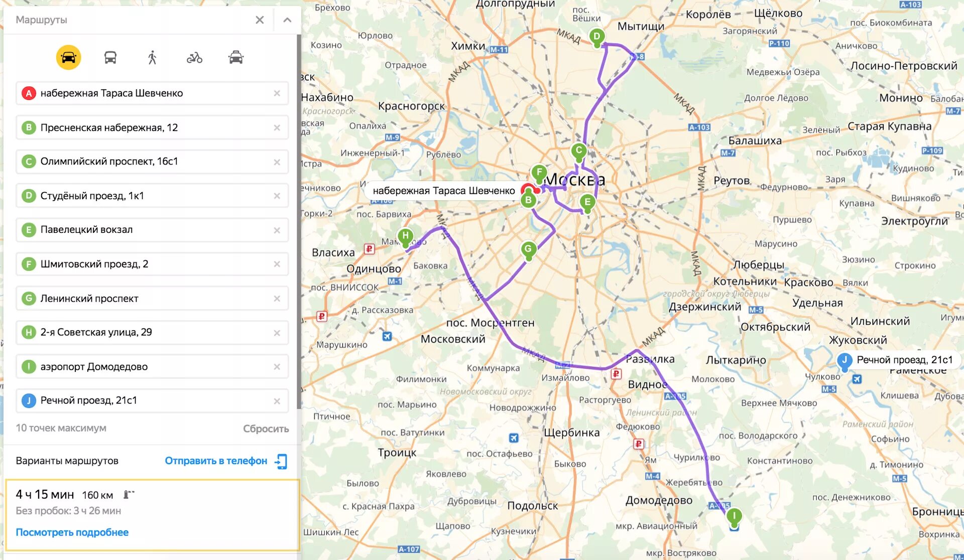Edit the набережная Тараса Шевченко field
964x560 pixels.
click(151, 93)
